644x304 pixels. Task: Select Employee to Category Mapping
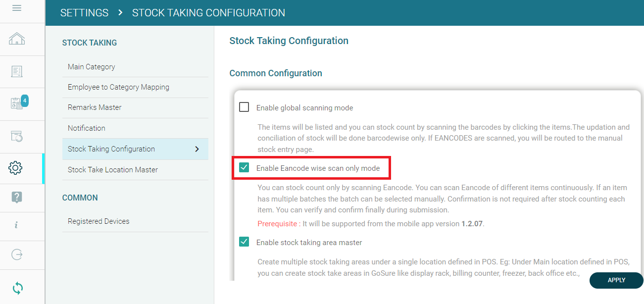coord(118,87)
